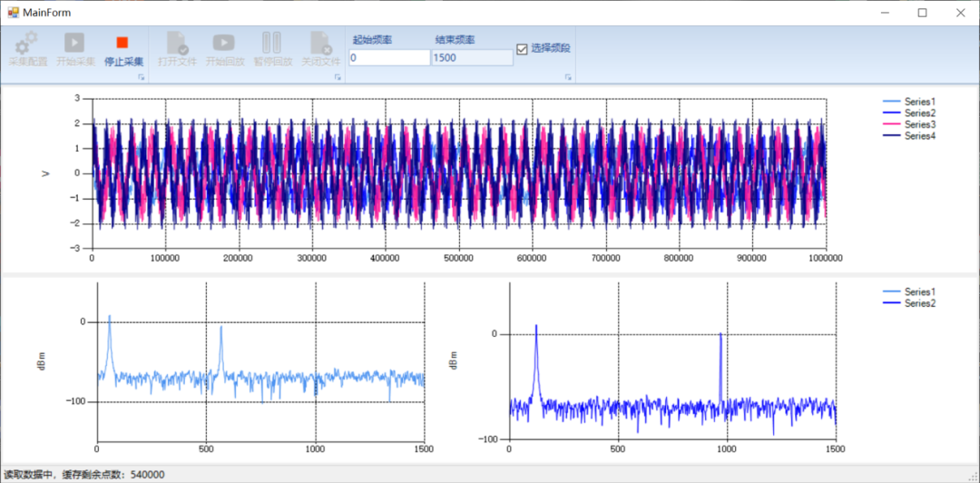Click the dBm label of left spectrum chart

point(42,361)
